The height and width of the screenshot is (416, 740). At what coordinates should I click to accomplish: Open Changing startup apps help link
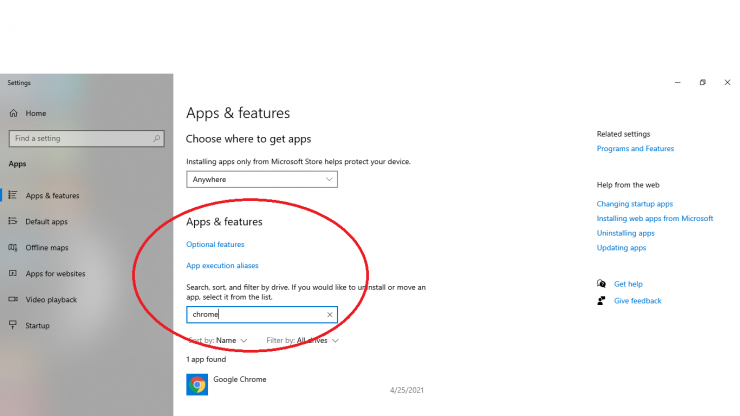tap(635, 204)
